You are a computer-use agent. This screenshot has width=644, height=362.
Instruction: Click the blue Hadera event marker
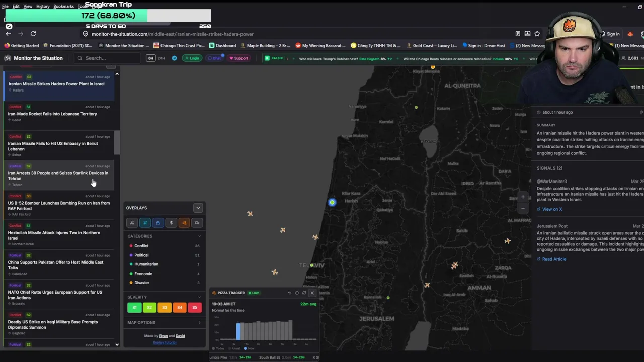tap(332, 202)
